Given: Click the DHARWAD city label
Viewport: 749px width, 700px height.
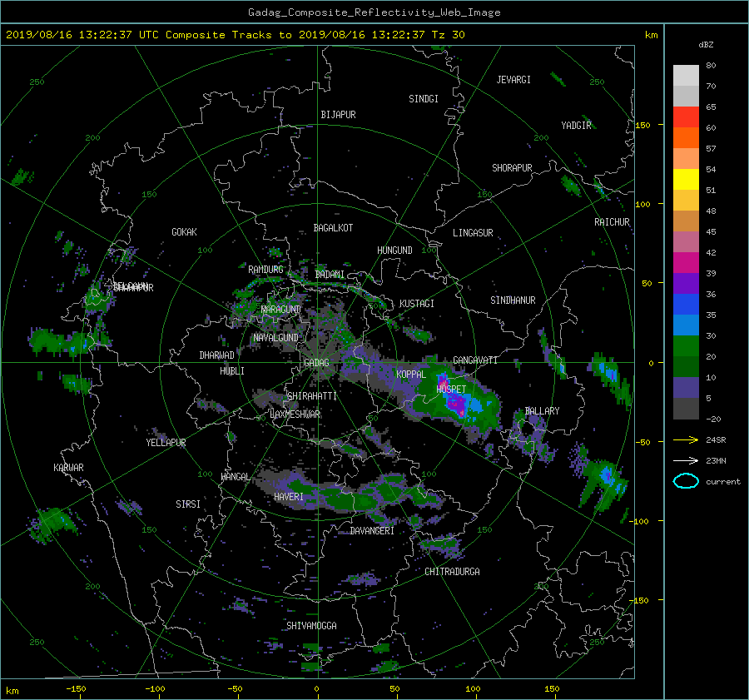Looking at the screenshot, I should (217, 355).
